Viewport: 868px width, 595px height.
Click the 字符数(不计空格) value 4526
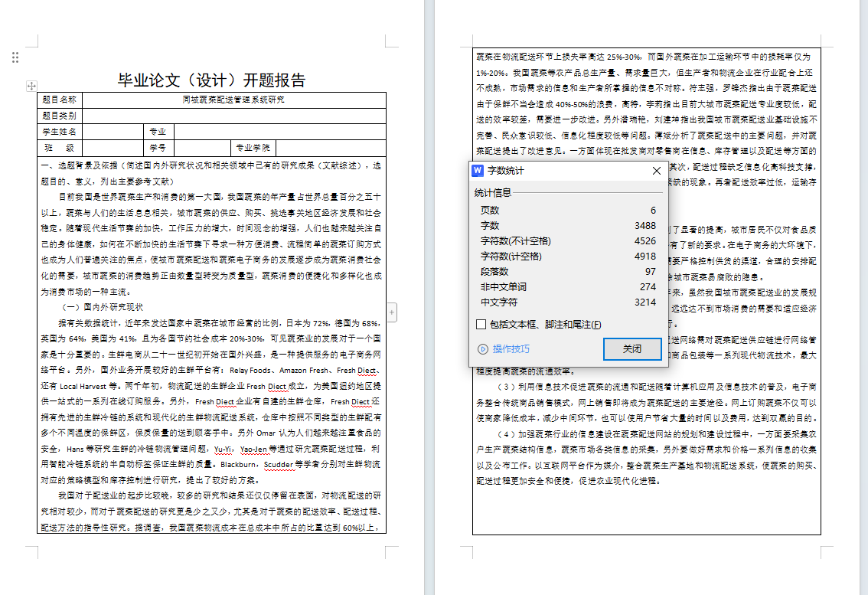click(x=645, y=241)
